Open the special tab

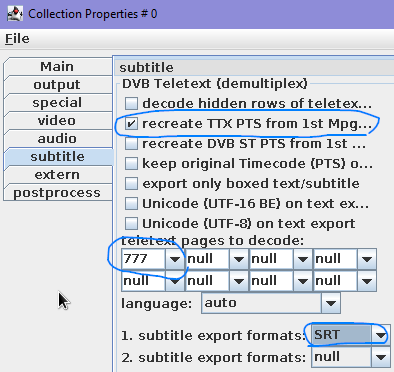point(57,103)
